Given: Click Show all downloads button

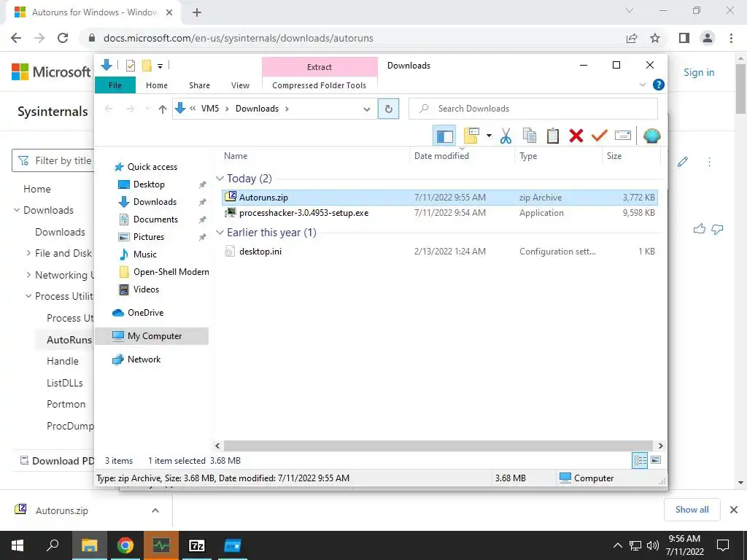Looking at the screenshot, I should (692, 510).
